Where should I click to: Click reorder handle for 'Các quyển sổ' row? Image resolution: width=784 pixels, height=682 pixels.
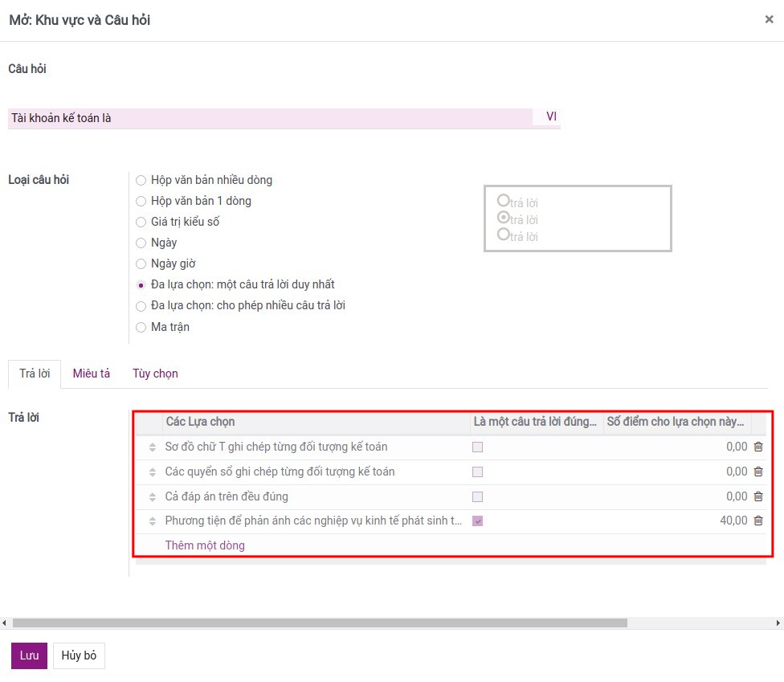[x=152, y=472]
